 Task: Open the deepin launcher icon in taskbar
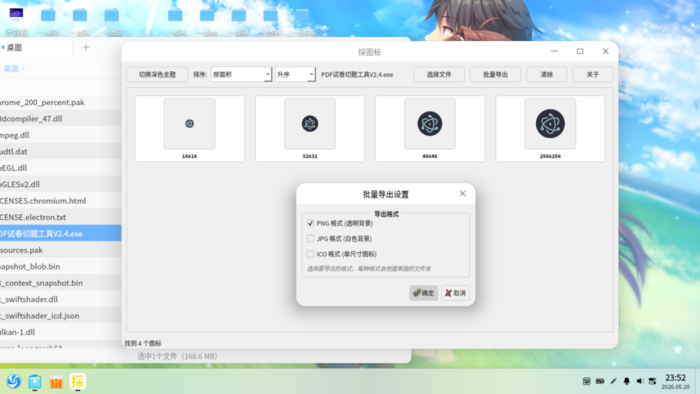tap(13, 382)
